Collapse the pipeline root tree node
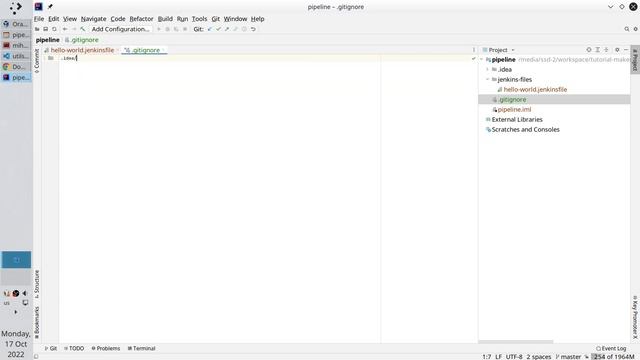 click(482, 60)
